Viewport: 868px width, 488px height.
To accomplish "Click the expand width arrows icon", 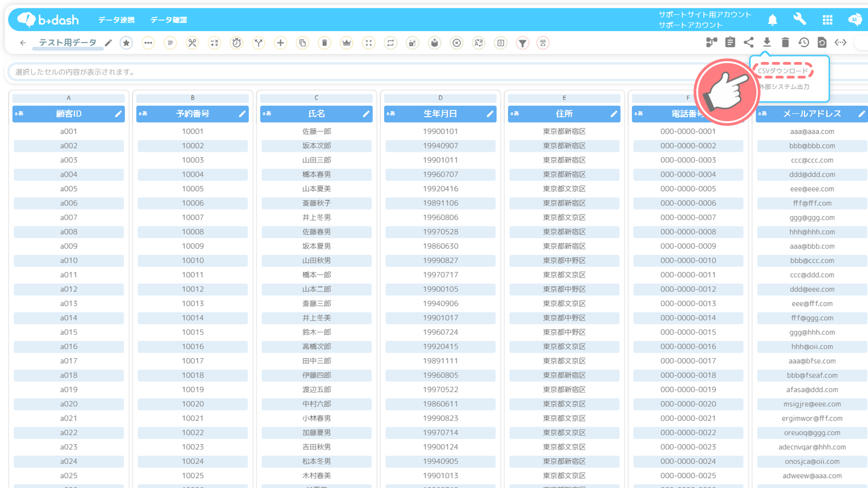I will pos(840,43).
